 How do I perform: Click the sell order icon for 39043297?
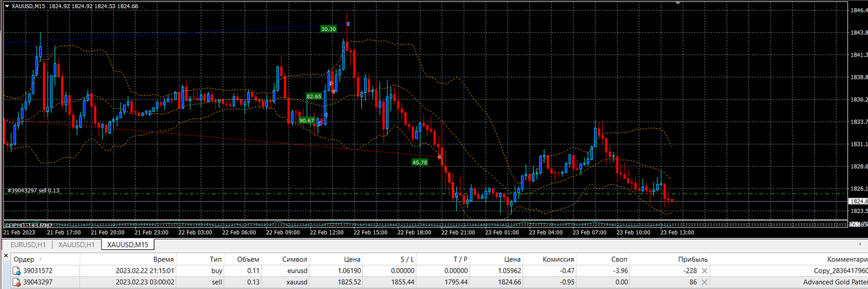point(17,282)
